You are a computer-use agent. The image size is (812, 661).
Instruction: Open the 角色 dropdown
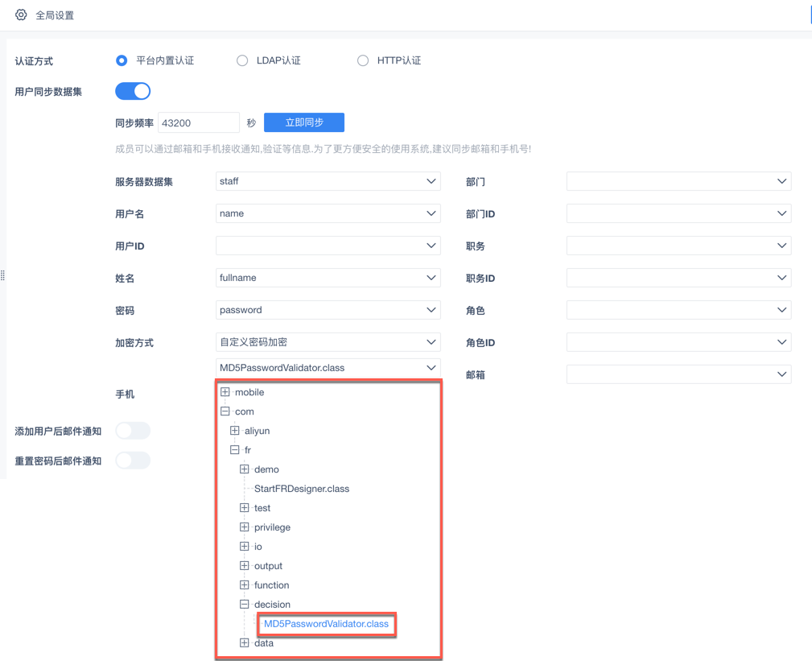click(x=679, y=310)
